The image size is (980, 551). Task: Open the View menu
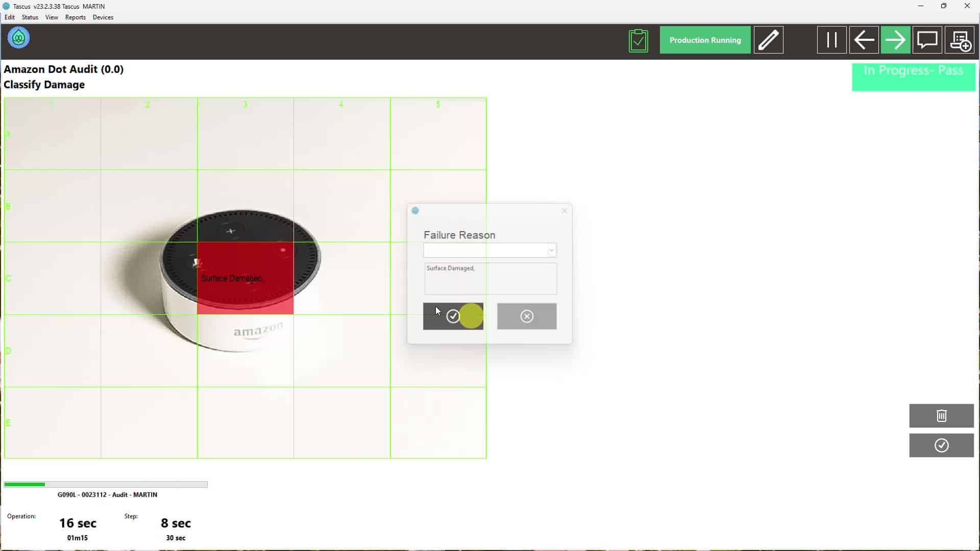tap(52, 17)
